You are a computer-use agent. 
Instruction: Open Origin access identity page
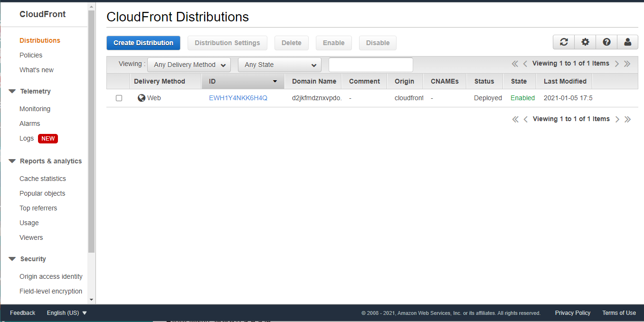click(51, 276)
